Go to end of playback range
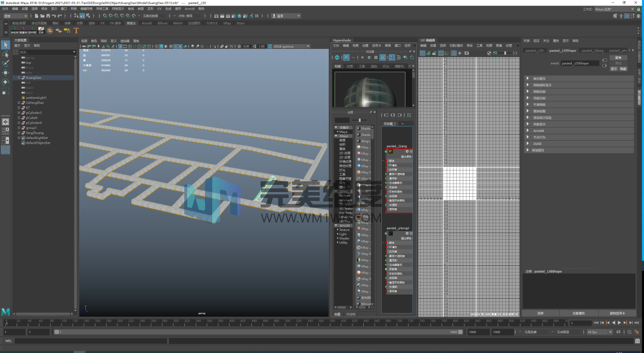This screenshot has height=353, width=644. (637, 323)
